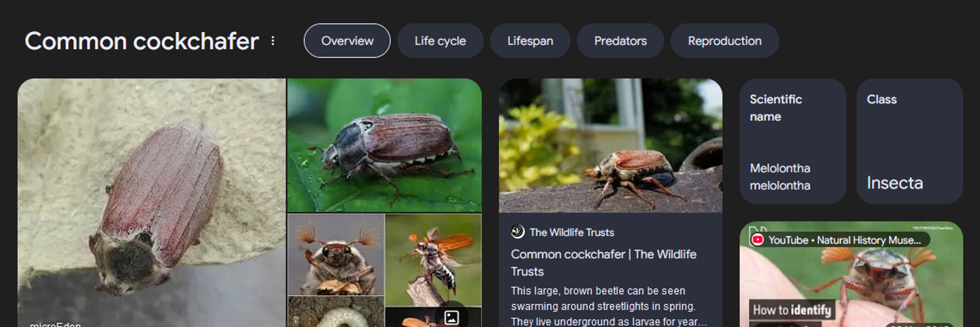The width and height of the screenshot is (980, 327).
Task: Open The Wildlife Trusts source name
Action: tap(572, 232)
